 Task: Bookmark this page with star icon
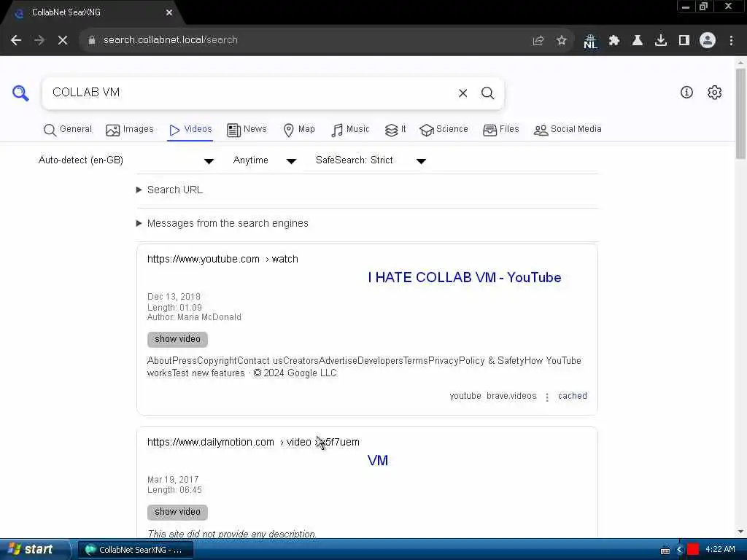(x=562, y=41)
